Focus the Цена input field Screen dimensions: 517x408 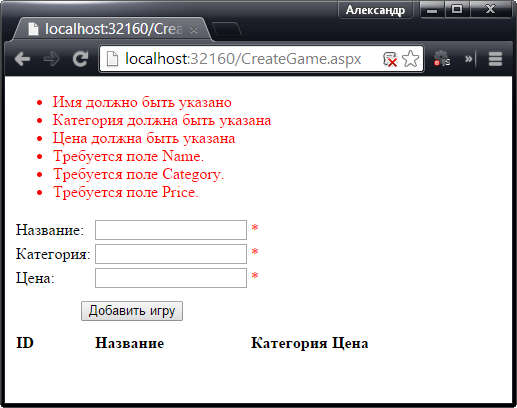click(x=171, y=278)
